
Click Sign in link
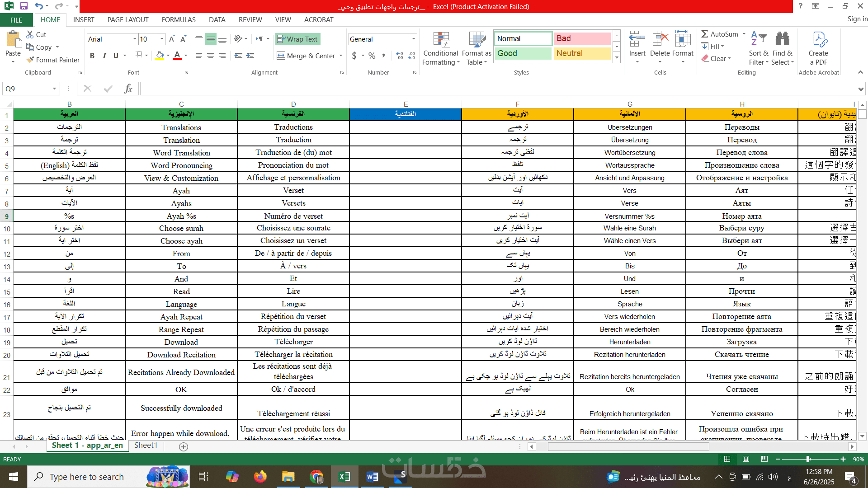tap(857, 19)
